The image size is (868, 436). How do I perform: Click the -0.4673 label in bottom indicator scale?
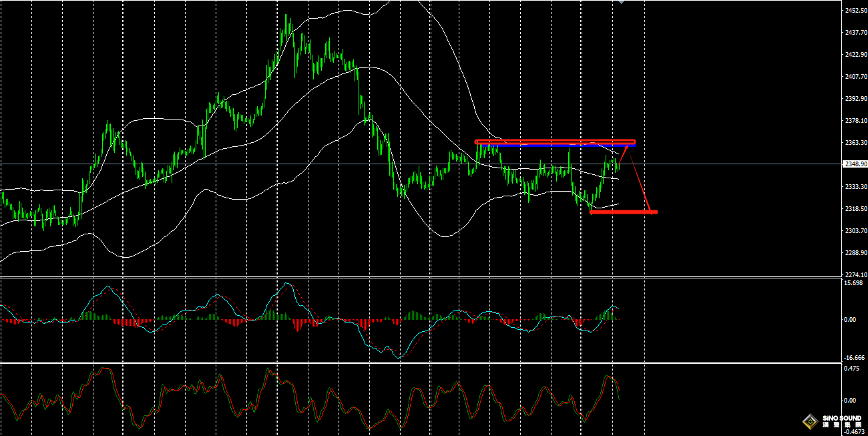853,431
